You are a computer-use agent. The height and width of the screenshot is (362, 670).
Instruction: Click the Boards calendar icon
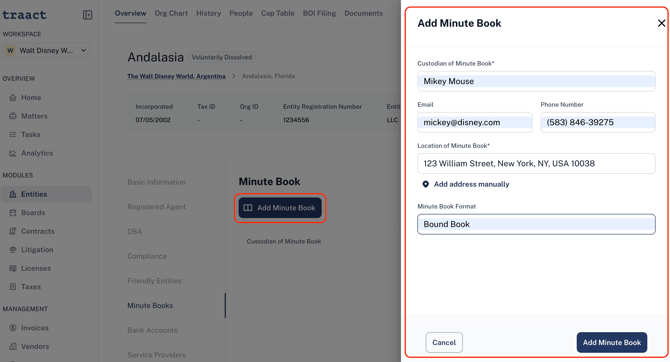13,212
